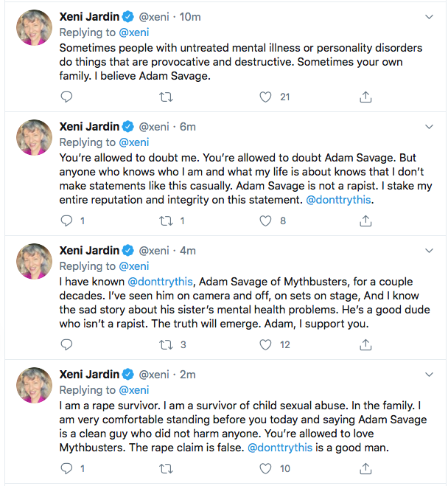Viewport: 448px width, 486px height.
Task: Reply to the tweet posted 6m ago
Action: 66,221
